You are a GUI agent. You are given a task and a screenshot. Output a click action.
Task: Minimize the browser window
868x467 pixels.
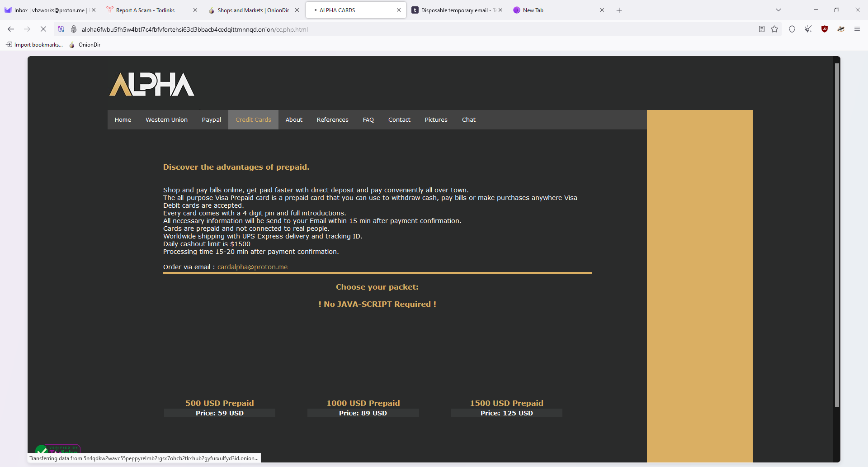coord(816,10)
